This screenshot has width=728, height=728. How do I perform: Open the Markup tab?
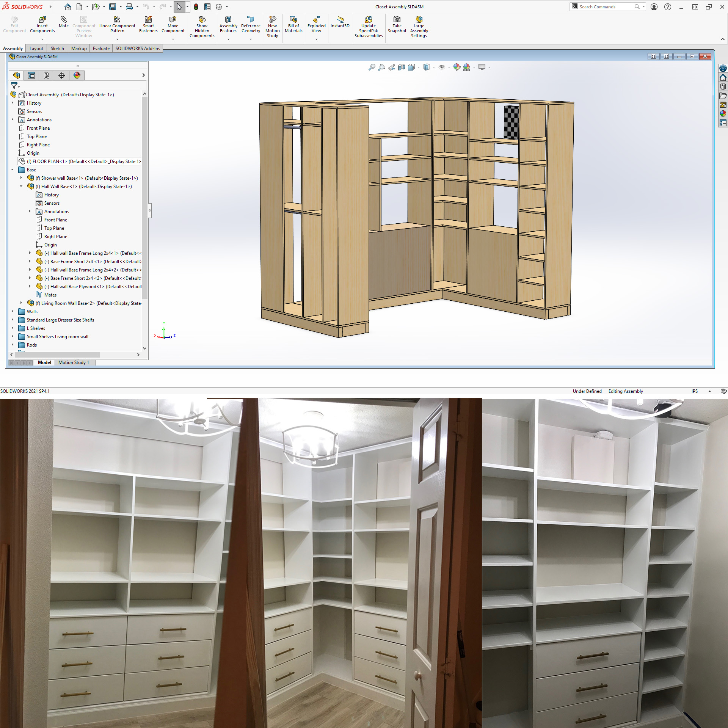(x=79, y=49)
